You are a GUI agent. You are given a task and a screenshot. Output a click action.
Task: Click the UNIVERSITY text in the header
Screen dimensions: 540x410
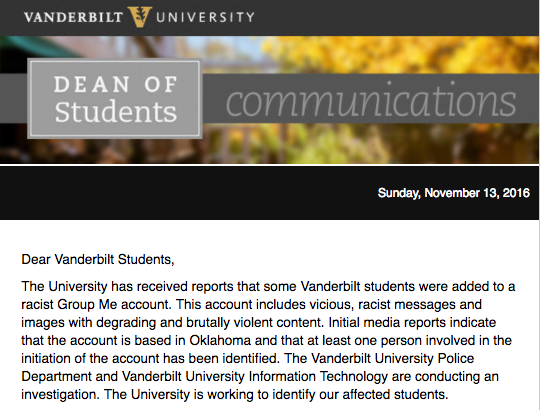tap(205, 17)
